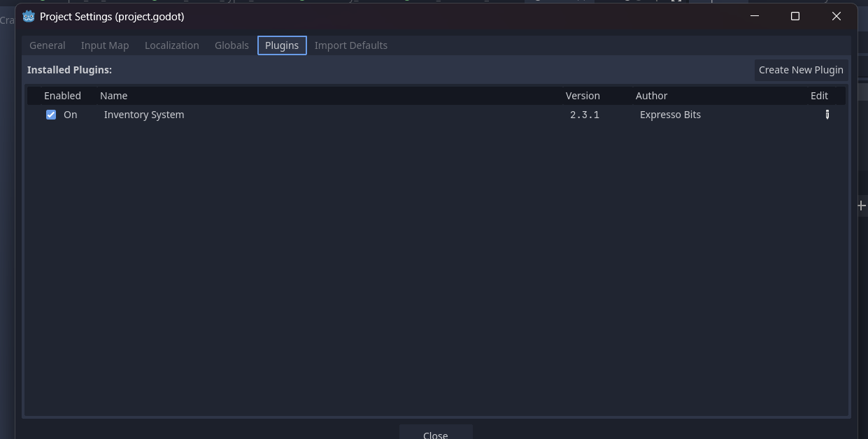Click the Name column header
868x439 pixels.
[x=114, y=96]
